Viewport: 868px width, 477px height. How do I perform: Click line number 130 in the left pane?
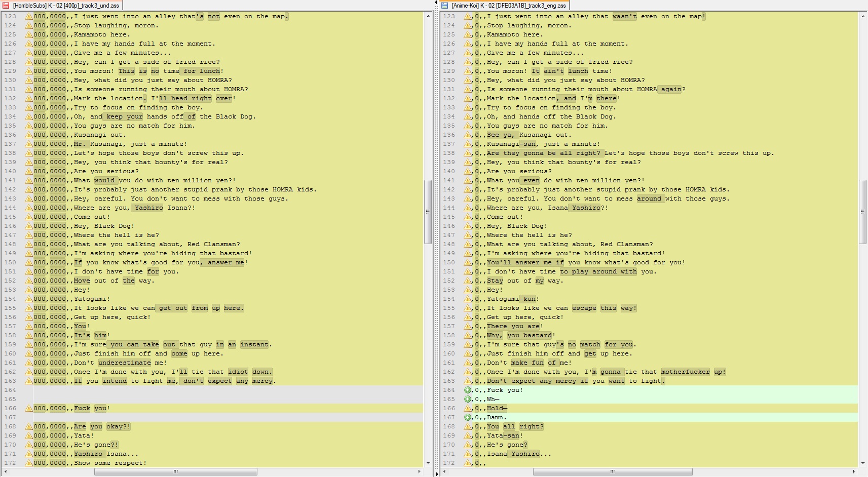point(10,80)
